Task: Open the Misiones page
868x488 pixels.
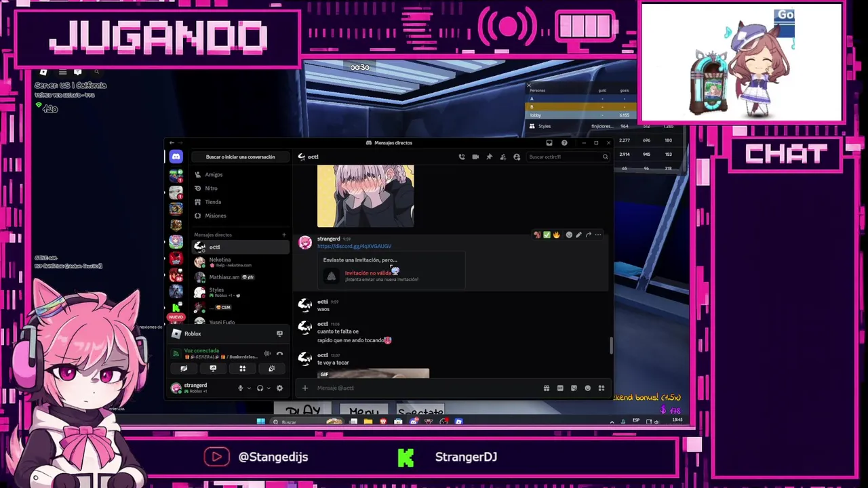Action: pos(240,216)
